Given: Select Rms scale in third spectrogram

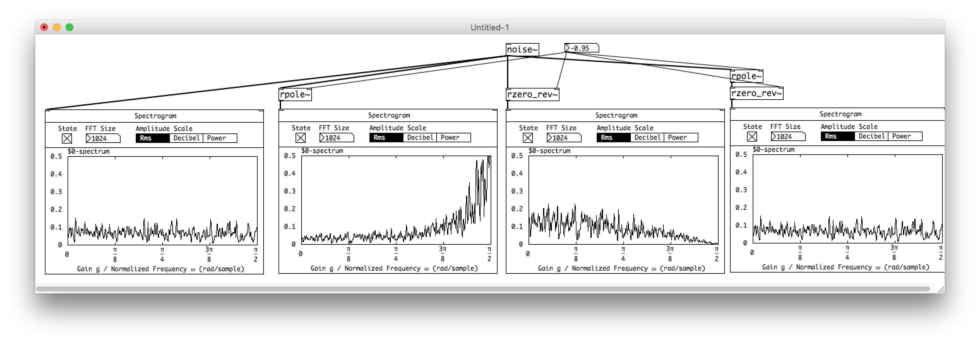Looking at the screenshot, I should [x=613, y=138].
